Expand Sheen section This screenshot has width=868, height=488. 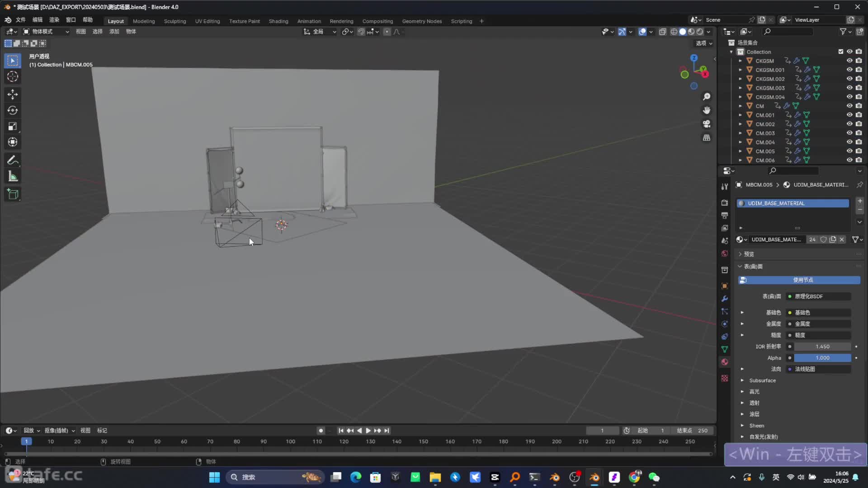point(756,426)
